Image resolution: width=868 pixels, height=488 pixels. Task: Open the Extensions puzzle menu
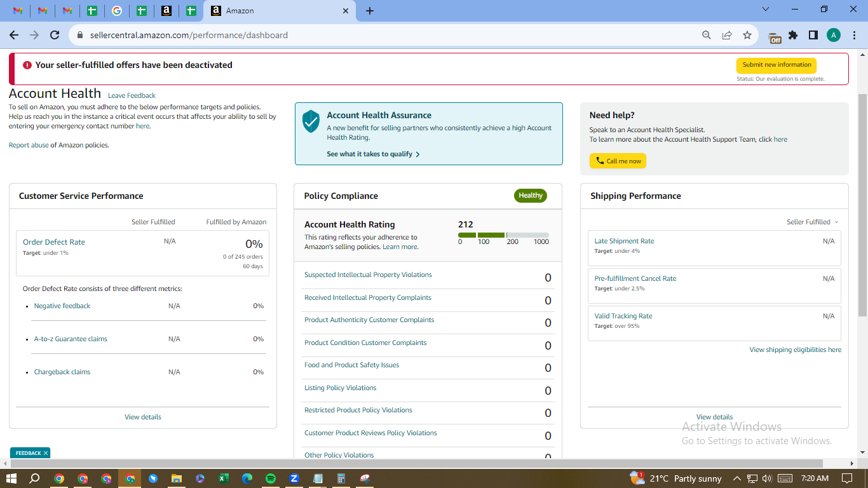793,35
